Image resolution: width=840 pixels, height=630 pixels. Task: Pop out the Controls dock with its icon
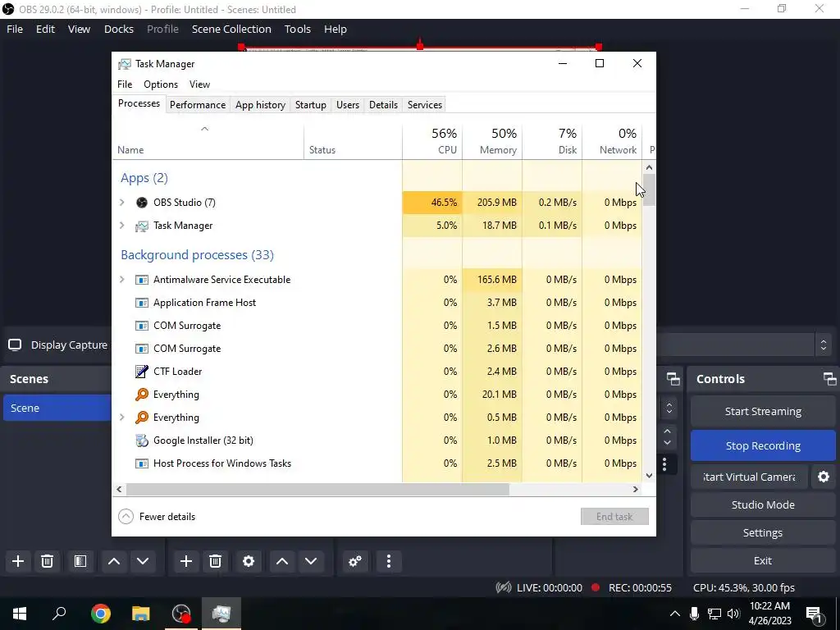click(x=829, y=379)
